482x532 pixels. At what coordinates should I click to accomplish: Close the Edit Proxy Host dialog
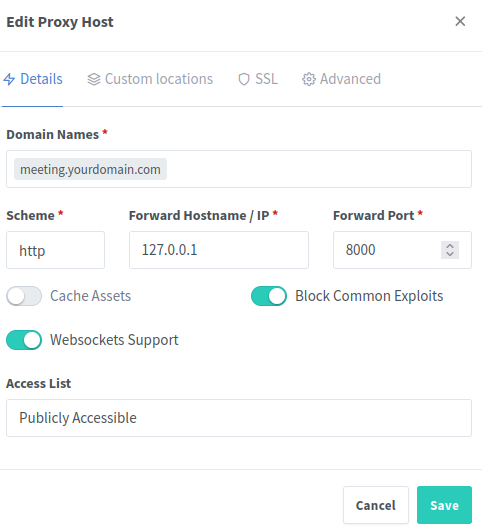click(460, 21)
